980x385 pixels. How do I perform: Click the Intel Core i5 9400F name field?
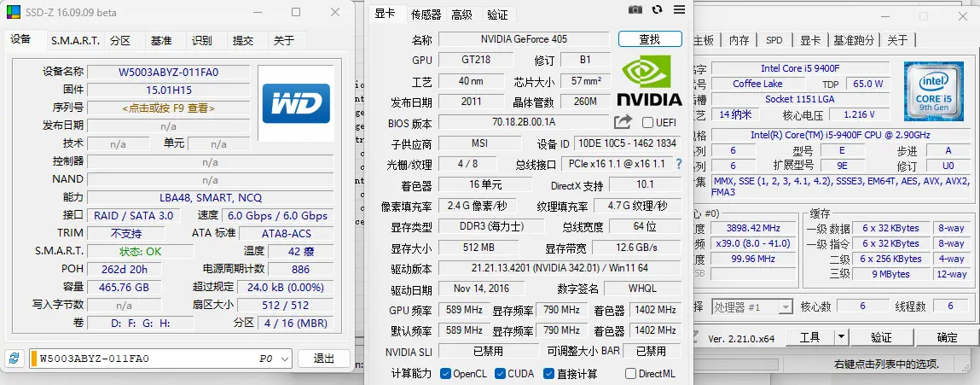click(x=800, y=68)
